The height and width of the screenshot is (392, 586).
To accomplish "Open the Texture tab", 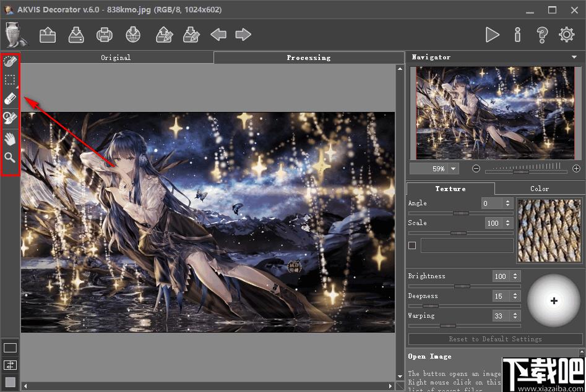I will (450, 189).
